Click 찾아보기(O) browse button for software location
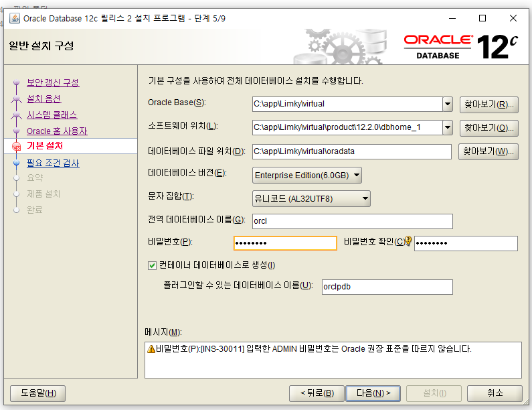This screenshot has height=410, width=532. [x=489, y=128]
